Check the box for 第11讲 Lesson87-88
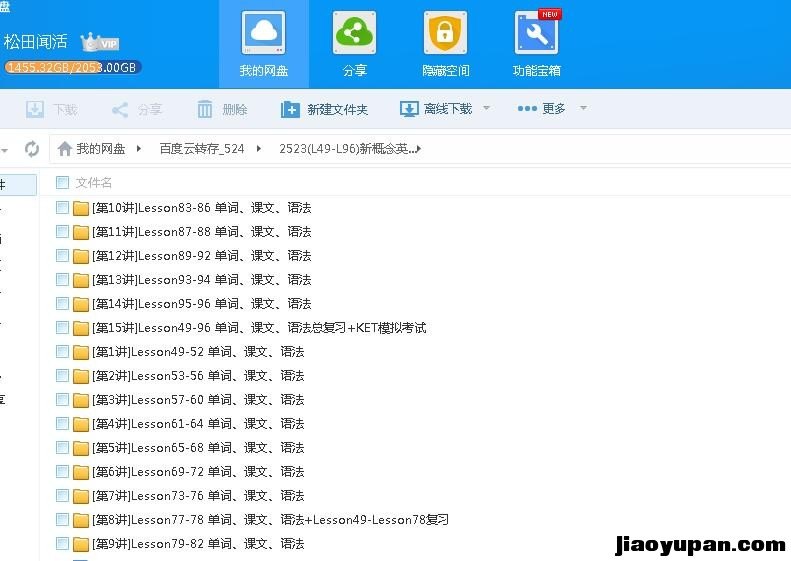Image resolution: width=791 pixels, height=561 pixels. (x=62, y=232)
